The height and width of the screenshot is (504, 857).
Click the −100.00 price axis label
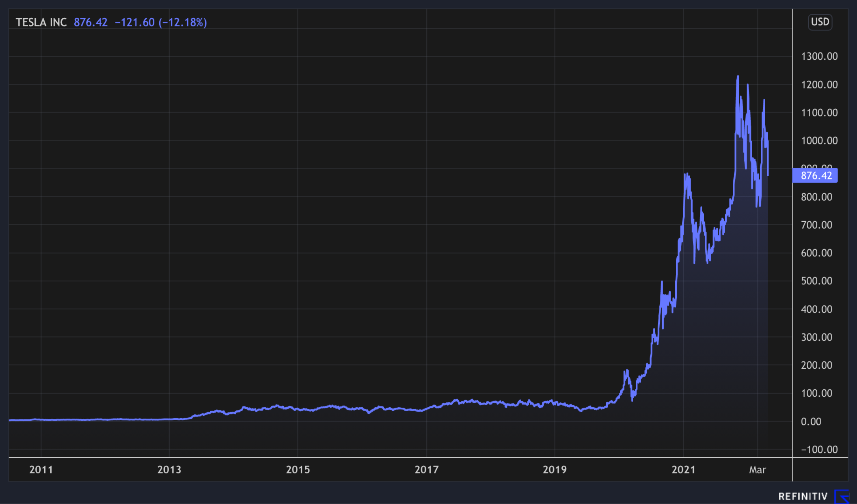(819, 449)
